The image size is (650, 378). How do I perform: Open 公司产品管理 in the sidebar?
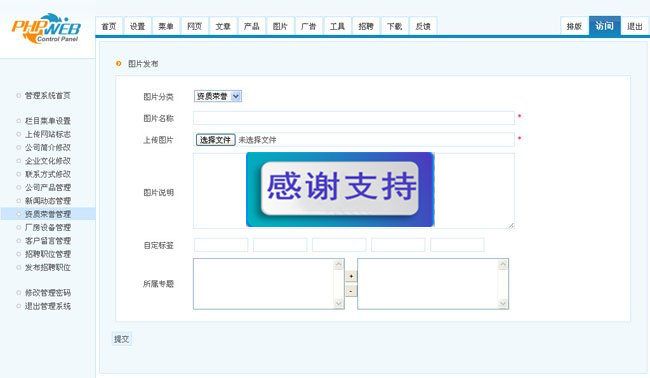(48, 187)
